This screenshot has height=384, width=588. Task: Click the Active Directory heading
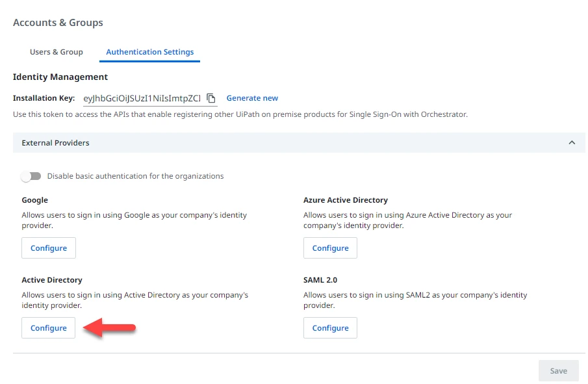click(x=52, y=280)
